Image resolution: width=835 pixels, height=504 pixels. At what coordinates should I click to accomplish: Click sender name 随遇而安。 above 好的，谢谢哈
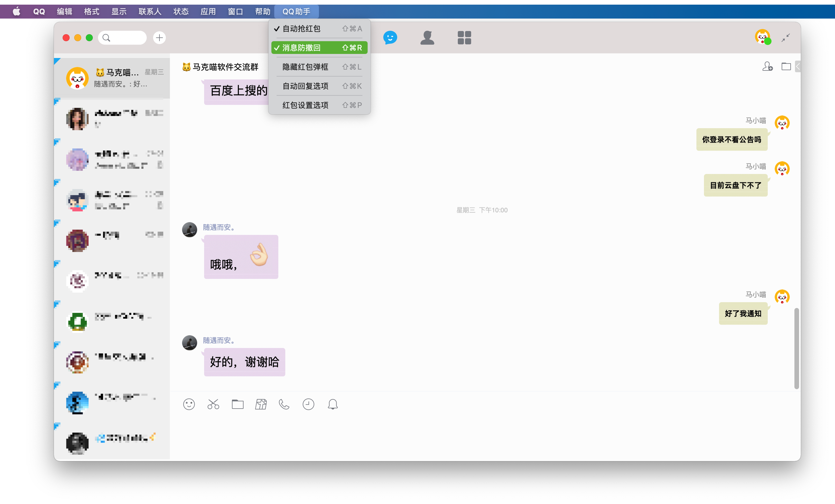[x=219, y=340]
